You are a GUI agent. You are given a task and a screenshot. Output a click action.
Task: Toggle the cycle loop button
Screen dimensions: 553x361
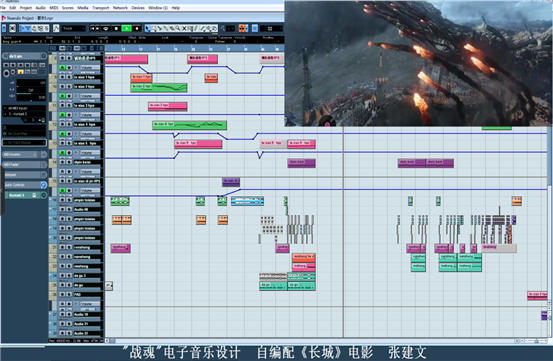(x=105, y=29)
